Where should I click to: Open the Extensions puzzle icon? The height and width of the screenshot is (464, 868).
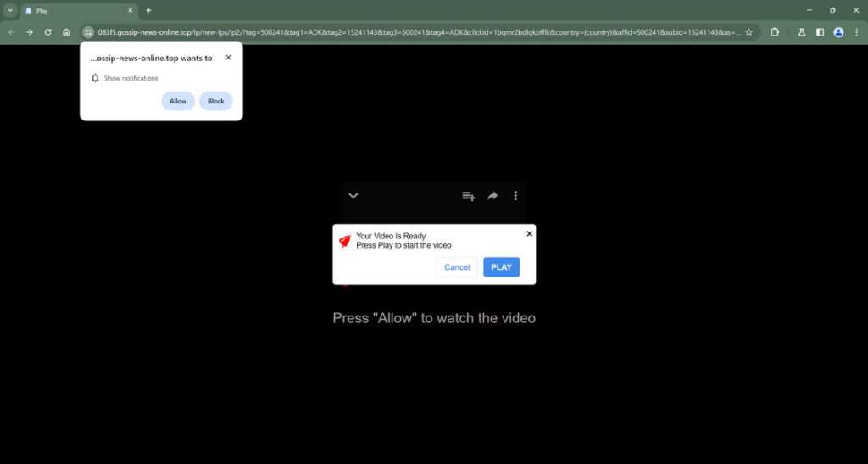point(775,32)
